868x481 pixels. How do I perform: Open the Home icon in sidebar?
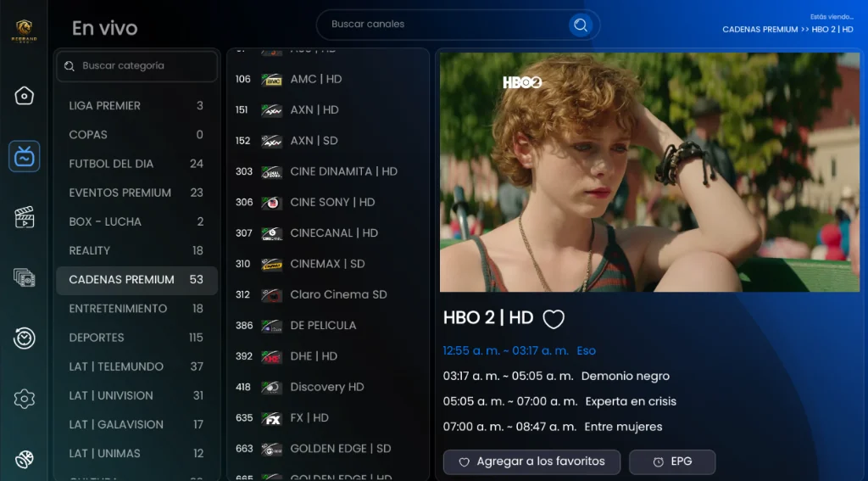coord(24,96)
